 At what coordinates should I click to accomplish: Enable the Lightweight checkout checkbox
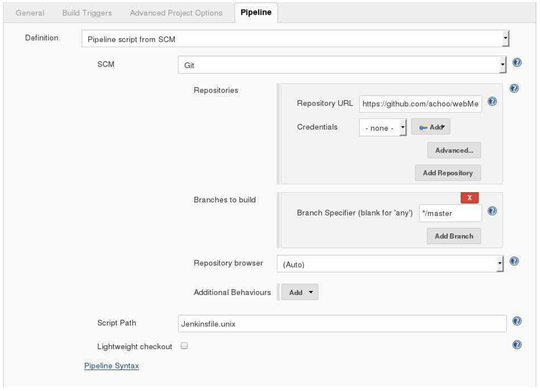(x=184, y=346)
